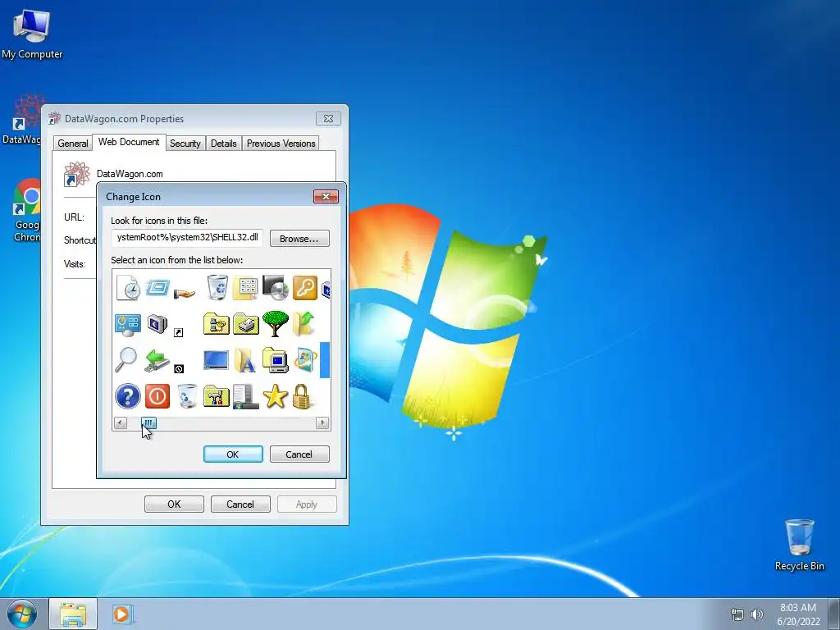
Task: Open My Computer desktop icon
Action: click(x=32, y=35)
